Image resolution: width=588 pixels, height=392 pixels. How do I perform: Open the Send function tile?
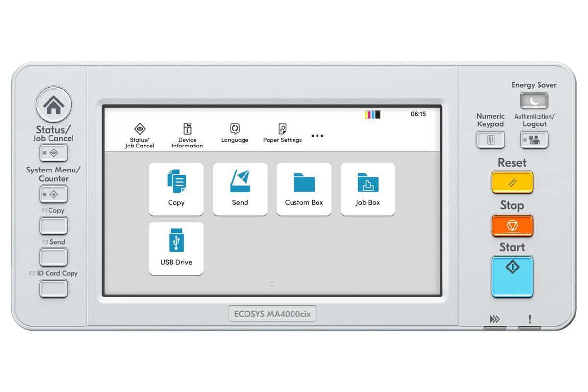point(240,189)
